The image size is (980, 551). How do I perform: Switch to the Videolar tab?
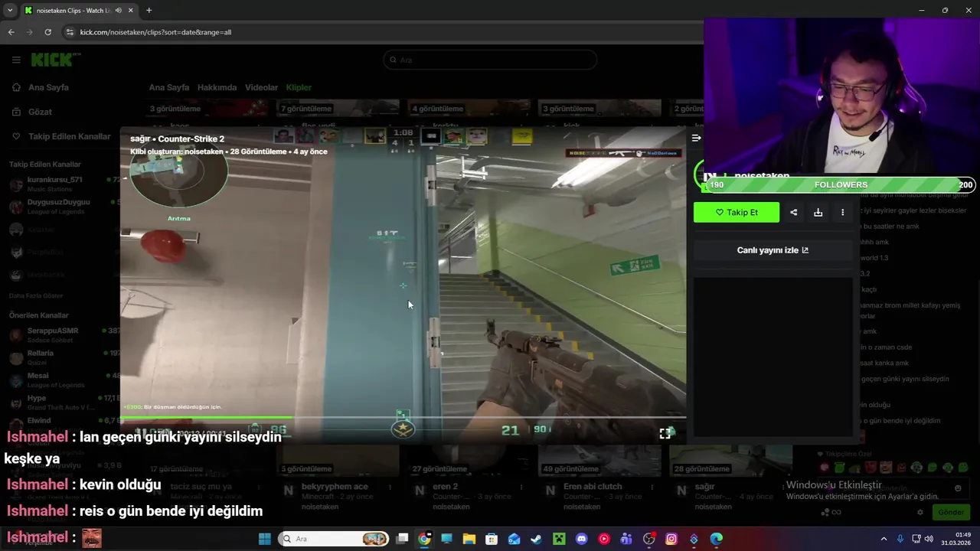261,87
